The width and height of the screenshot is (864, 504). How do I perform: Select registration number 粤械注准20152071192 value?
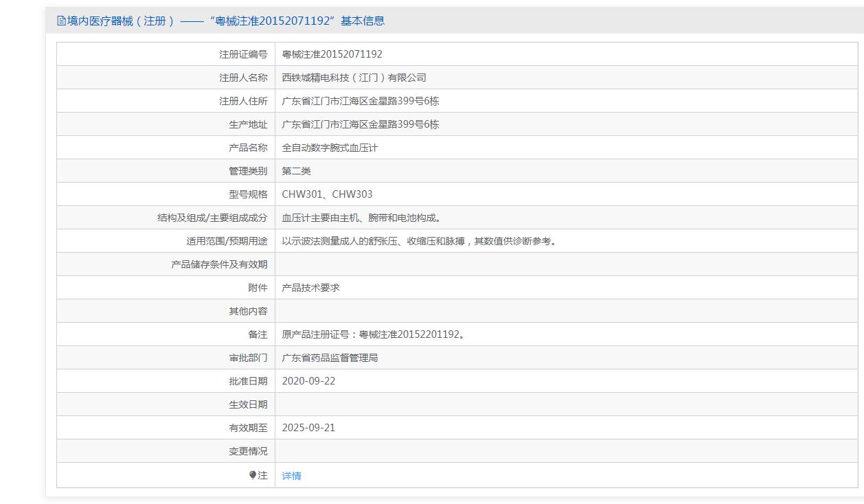coord(332,54)
